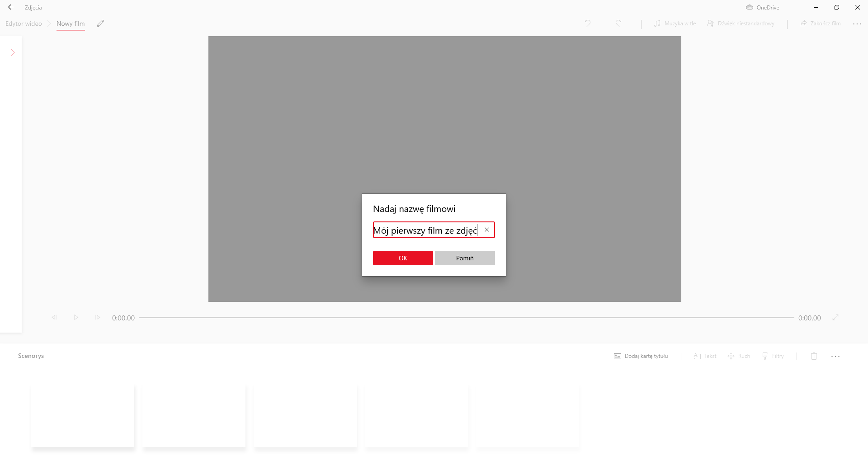The width and height of the screenshot is (868, 470).
Task: Confirm the film name with OK
Action: [403, 258]
